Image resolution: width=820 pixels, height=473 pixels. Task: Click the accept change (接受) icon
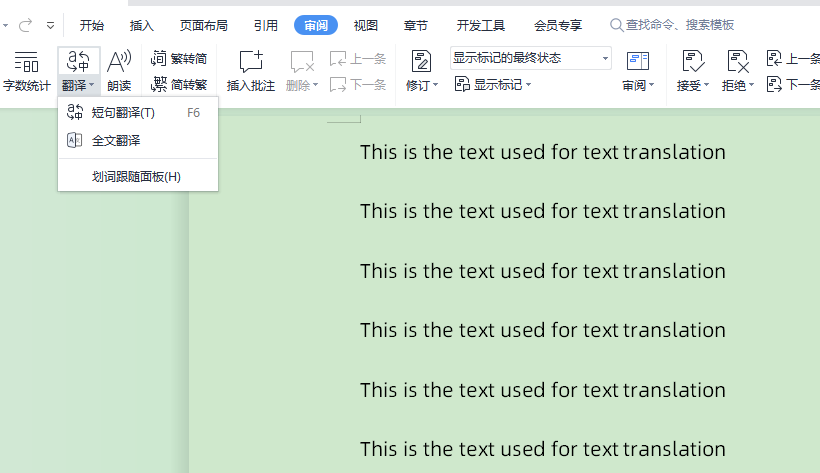tap(693, 62)
